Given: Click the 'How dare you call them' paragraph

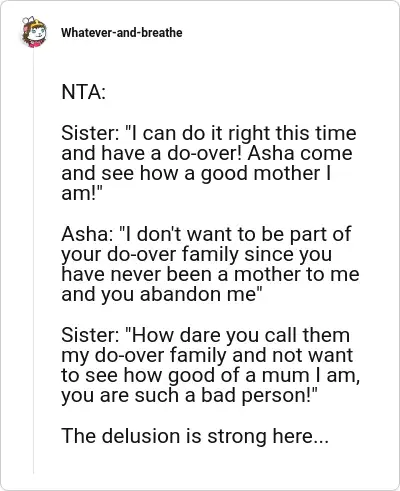Looking at the screenshot, I should (x=211, y=365).
